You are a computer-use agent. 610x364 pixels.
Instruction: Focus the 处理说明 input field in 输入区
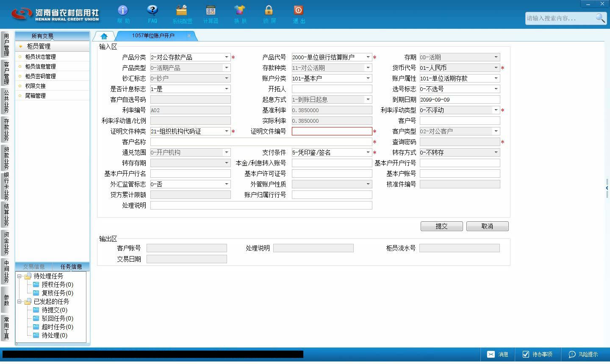tap(261, 205)
